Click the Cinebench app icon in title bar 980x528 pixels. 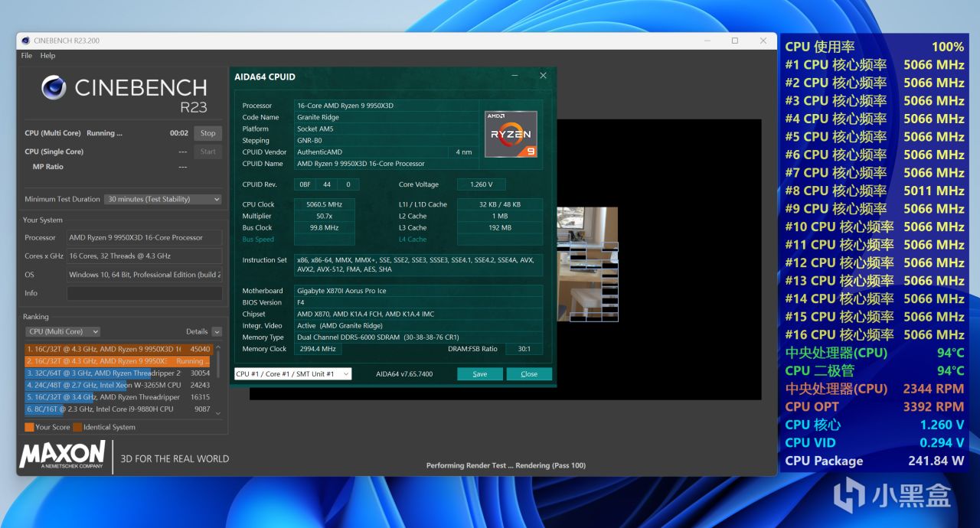pyautogui.click(x=26, y=41)
